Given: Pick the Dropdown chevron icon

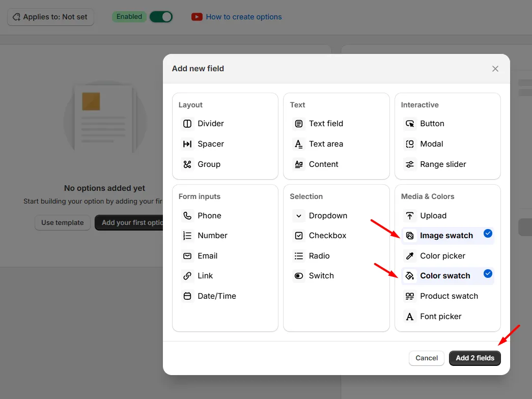Looking at the screenshot, I should 298,215.
